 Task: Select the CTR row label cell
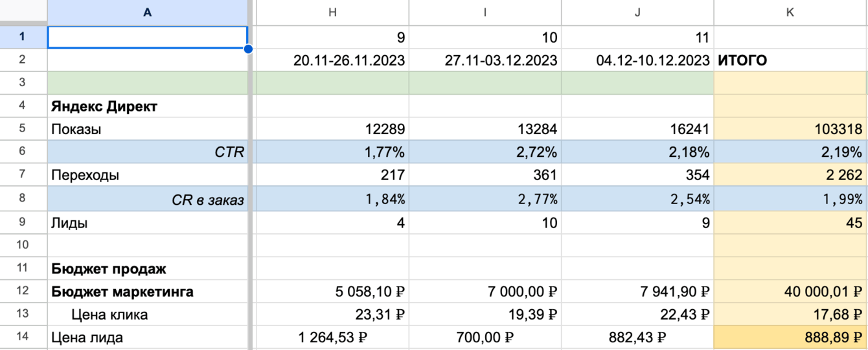[148, 152]
